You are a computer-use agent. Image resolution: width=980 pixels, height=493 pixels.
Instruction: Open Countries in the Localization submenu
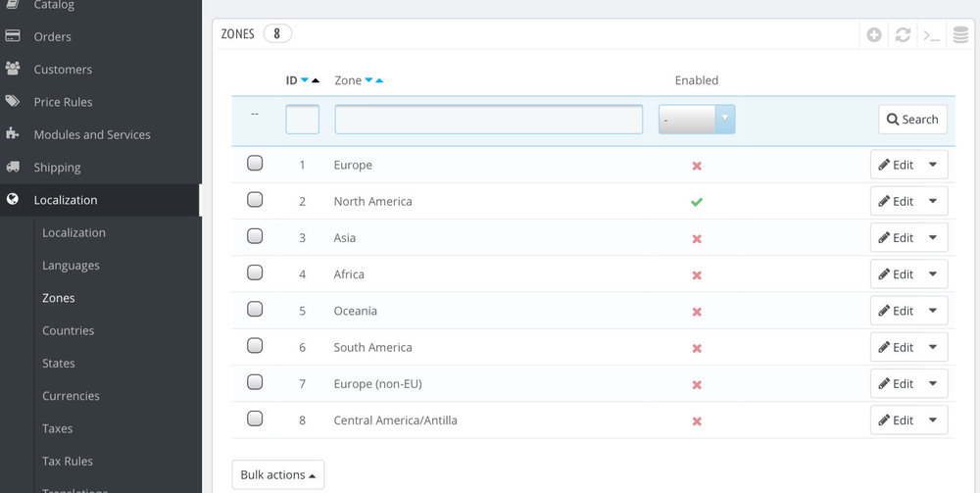point(69,331)
